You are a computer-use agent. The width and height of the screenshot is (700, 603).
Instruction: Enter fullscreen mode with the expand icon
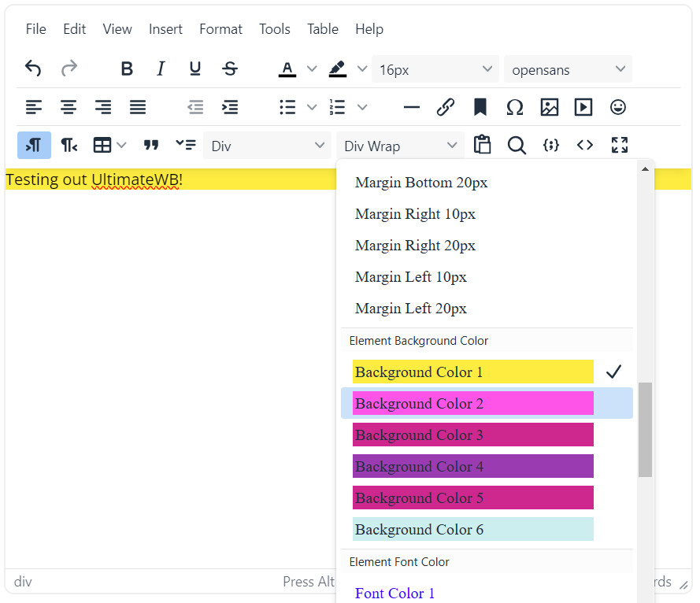tap(620, 146)
